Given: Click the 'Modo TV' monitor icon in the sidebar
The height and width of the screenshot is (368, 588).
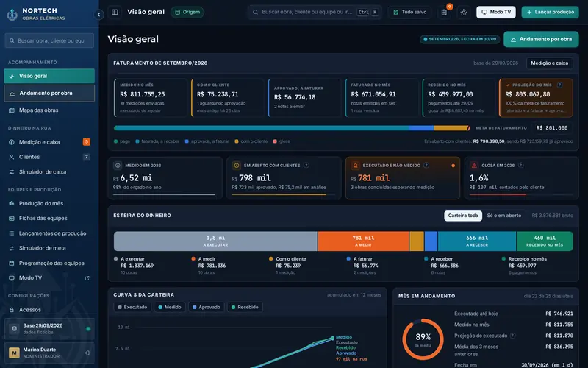Looking at the screenshot, I should tap(12, 278).
